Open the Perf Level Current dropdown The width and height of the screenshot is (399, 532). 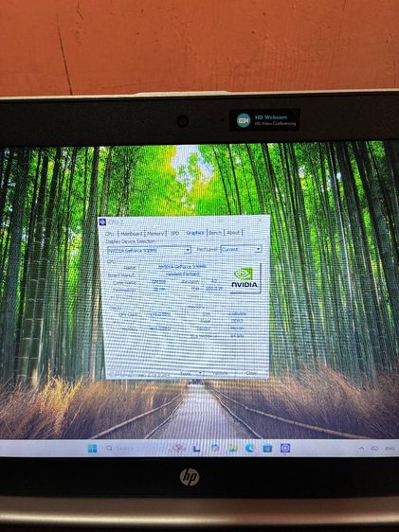point(241,249)
